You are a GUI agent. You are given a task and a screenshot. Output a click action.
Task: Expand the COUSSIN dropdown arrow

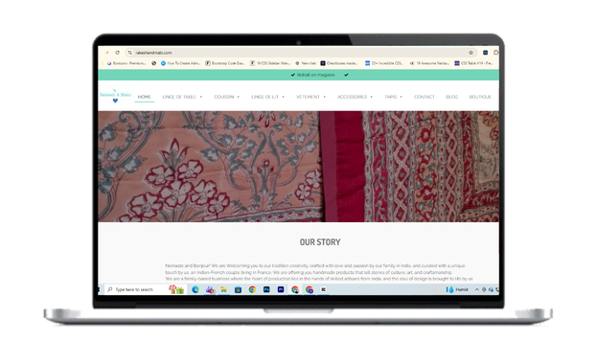coord(239,97)
